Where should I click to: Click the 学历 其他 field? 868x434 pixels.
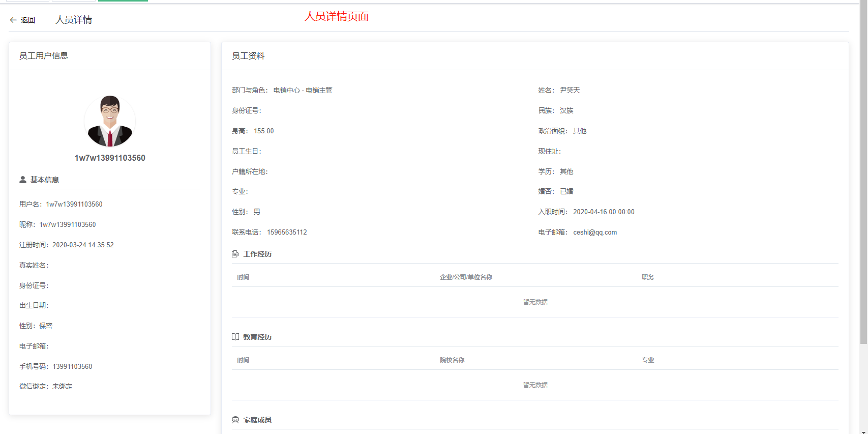556,171
